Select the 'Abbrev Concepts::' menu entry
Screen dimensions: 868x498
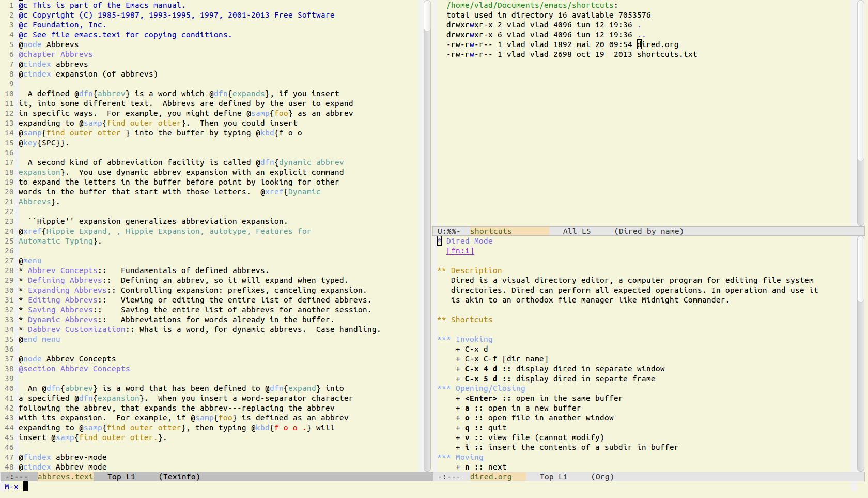pos(67,270)
